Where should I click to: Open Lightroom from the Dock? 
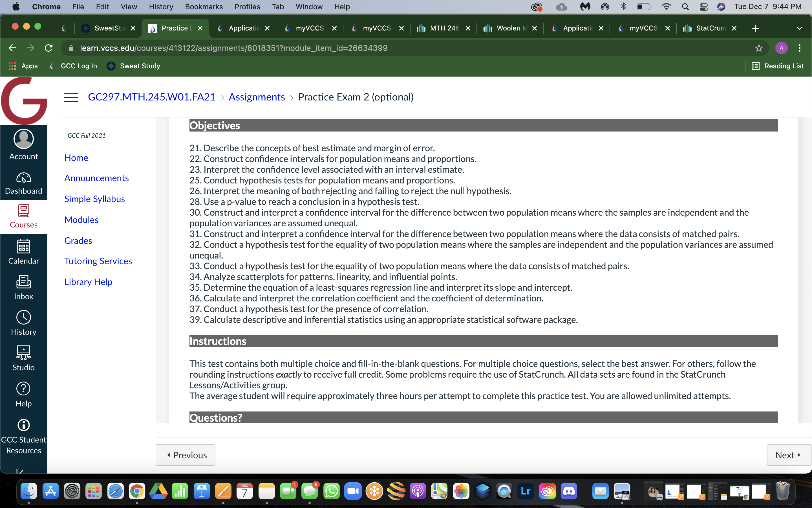526,492
